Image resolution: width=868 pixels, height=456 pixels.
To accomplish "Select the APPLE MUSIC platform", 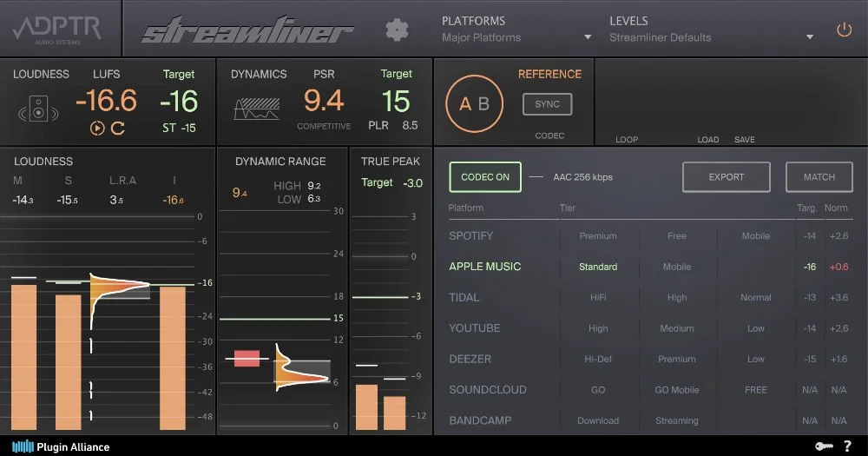I will 485,267.
